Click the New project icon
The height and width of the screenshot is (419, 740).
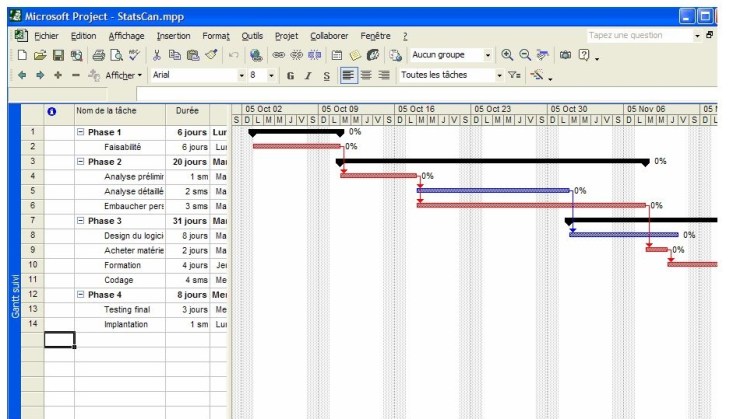[22, 55]
